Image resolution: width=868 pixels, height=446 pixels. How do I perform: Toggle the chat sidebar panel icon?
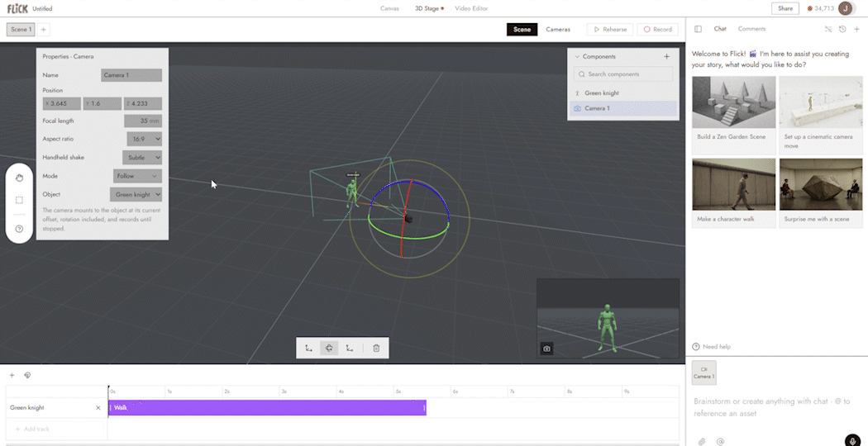click(x=698, y=30)
